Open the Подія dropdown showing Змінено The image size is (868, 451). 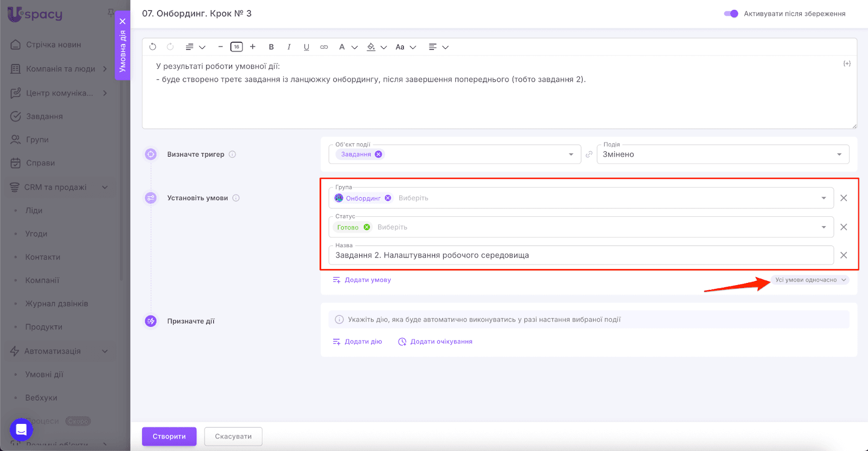pyautogui.click(x=723, y=154)
